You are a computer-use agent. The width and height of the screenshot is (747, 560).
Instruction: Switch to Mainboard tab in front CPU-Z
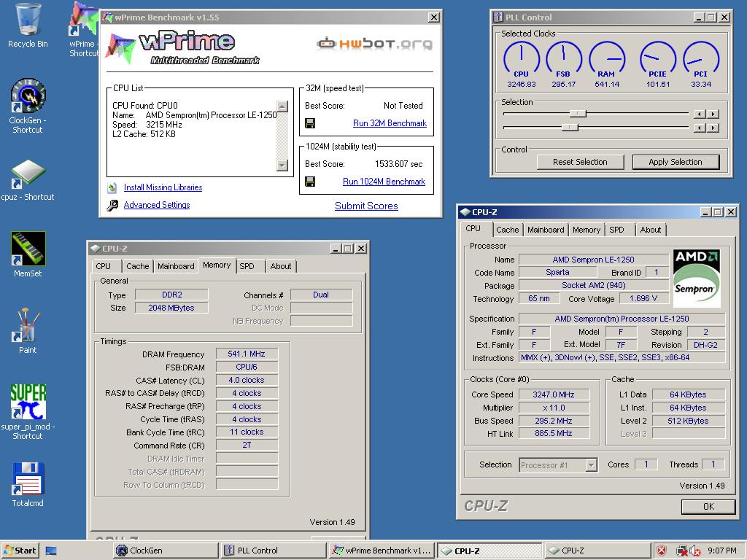[546, 230]
